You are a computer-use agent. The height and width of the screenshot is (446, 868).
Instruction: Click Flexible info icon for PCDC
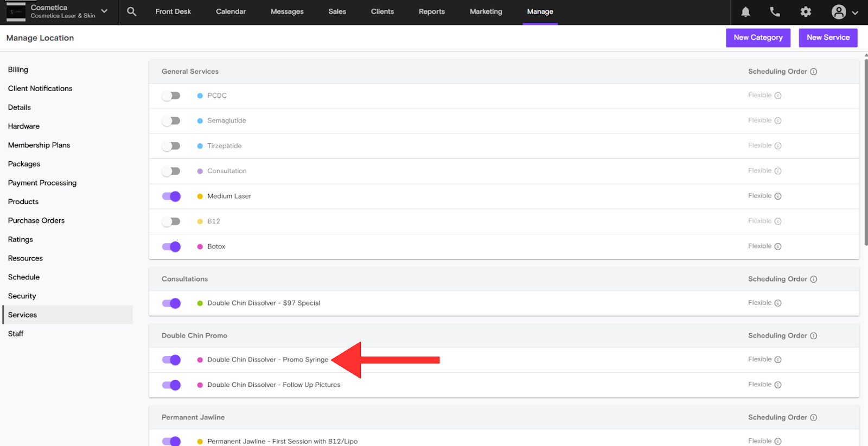pyautogui.click(x=778, y=95)
